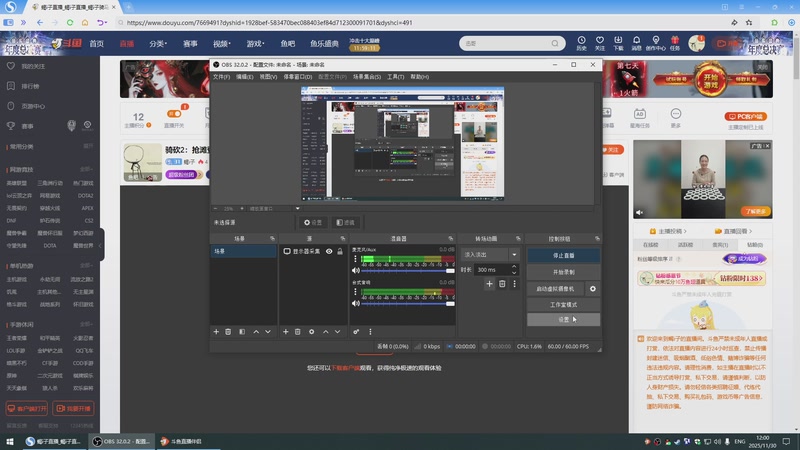The image size is (800, 450).
Task: Pop out the scenes dock panel
Action: [x=272, y=239]
